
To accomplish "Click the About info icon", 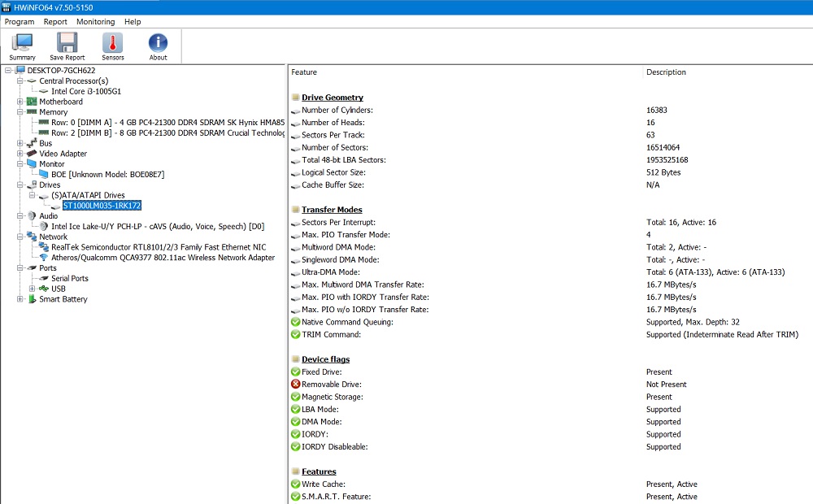I will 157,41.
